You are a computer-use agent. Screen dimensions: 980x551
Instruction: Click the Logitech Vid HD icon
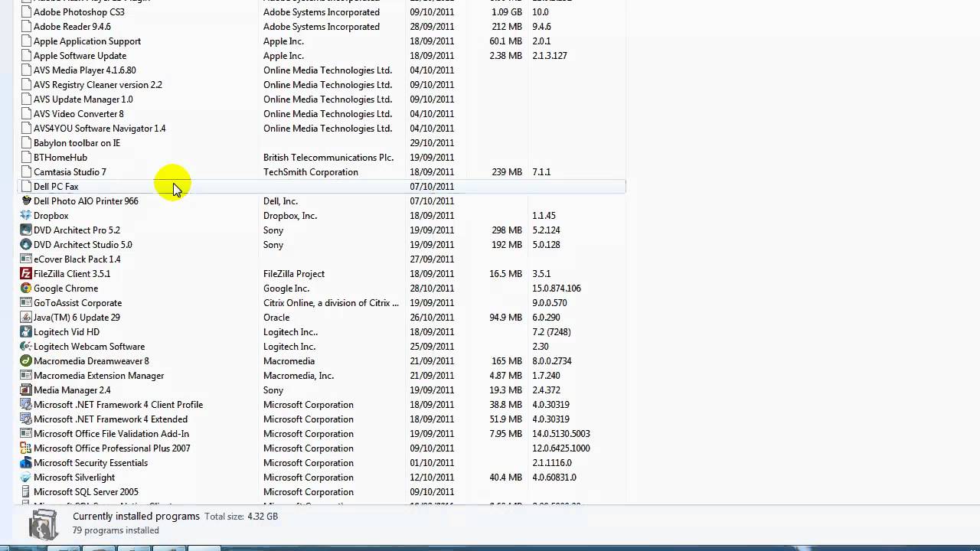26,332
